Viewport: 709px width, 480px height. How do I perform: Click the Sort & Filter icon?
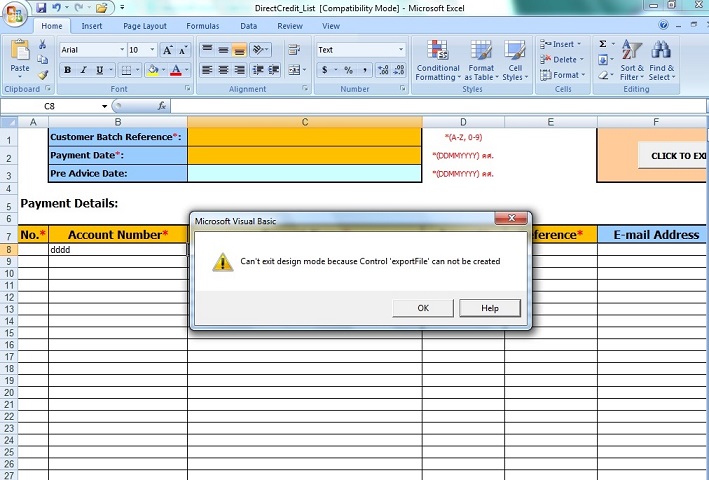(x=631, y=51)
